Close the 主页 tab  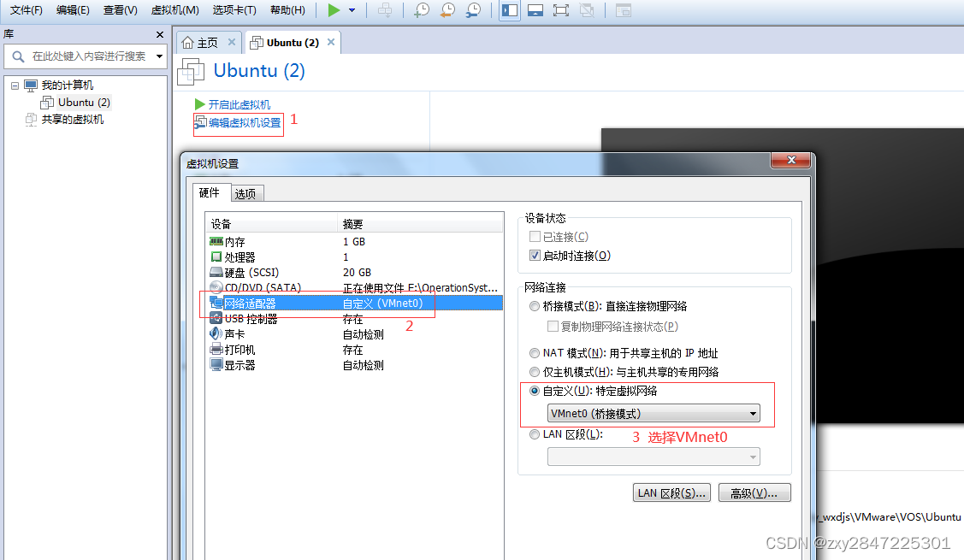(232, 42)
